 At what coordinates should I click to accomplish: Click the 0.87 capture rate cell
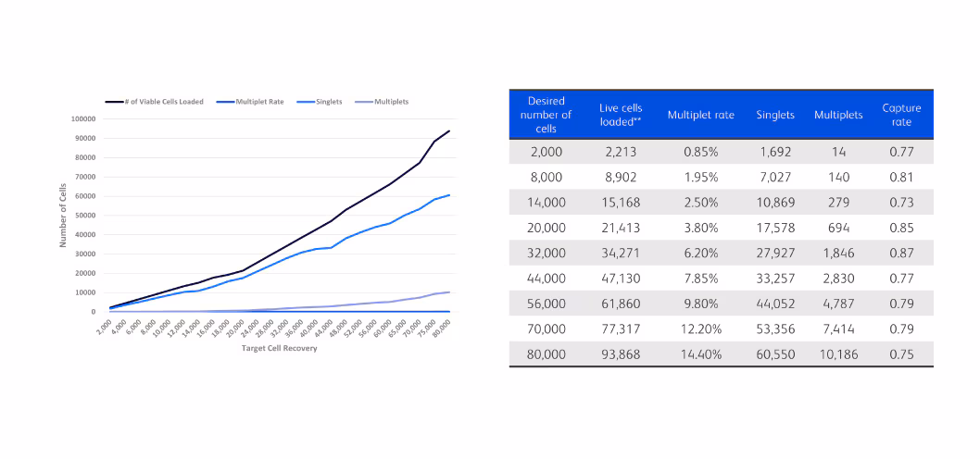pyautogui.click(x=900, y=254)
